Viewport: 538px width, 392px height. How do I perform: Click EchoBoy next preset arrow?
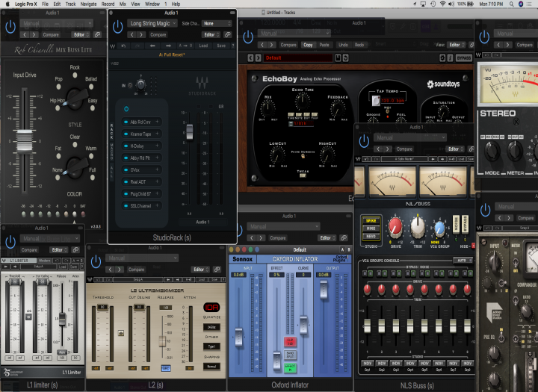(x=259, y=58)
